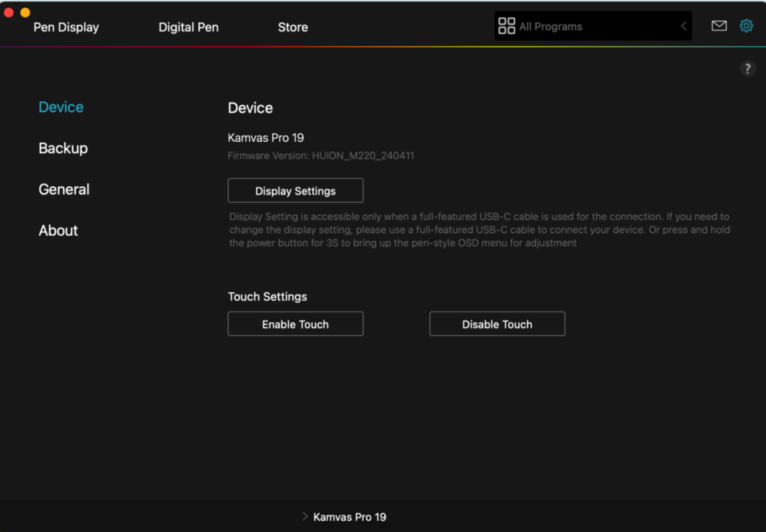Switch to the Pen Display tab
Image resolution: width=766 pixels, height=532 pixels.
click(66, 27)
